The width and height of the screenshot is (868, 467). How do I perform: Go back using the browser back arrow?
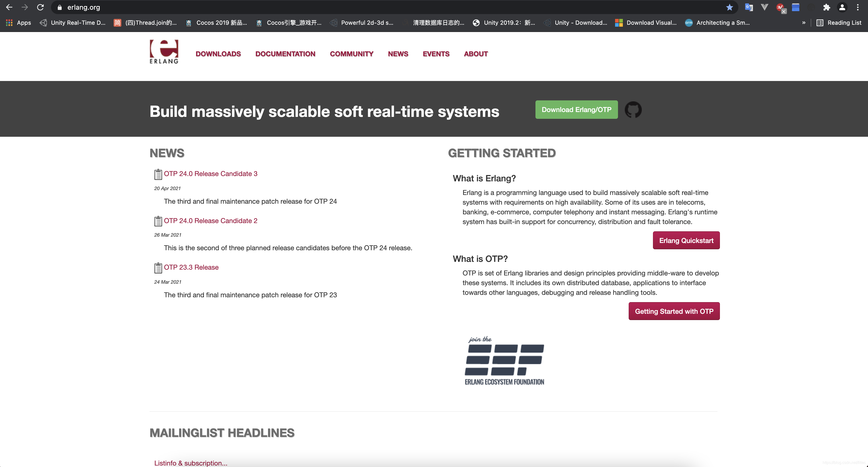[x=9, y=7]
